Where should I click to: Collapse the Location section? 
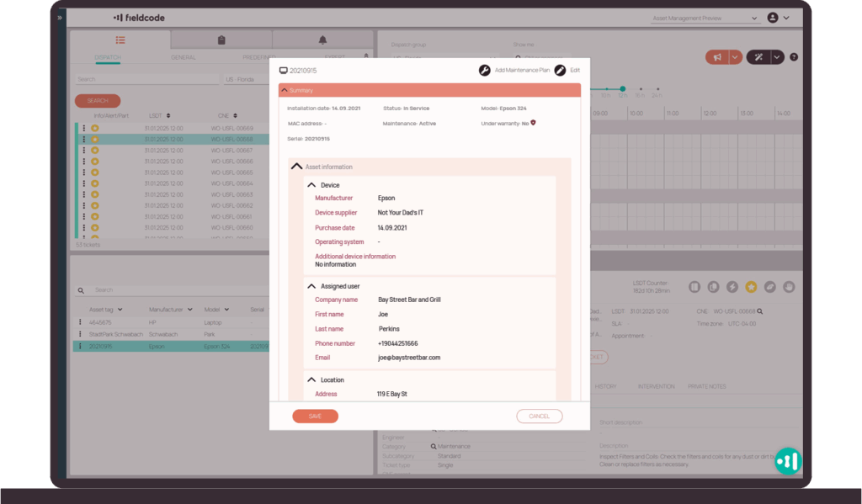pyautogui.click(x=311, y=380)
